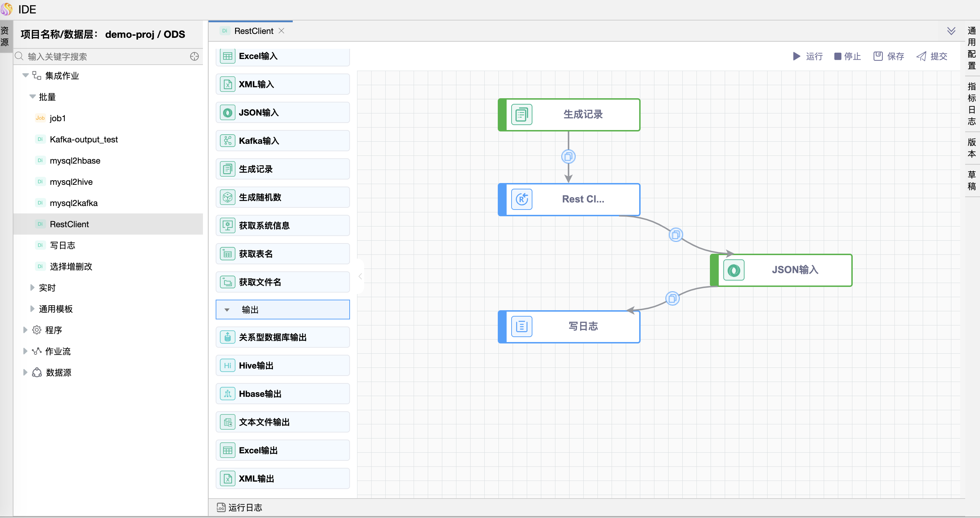Click the 生成随机数 dice icon
Screen dimensions: 980x518
(x=228, y=198)
